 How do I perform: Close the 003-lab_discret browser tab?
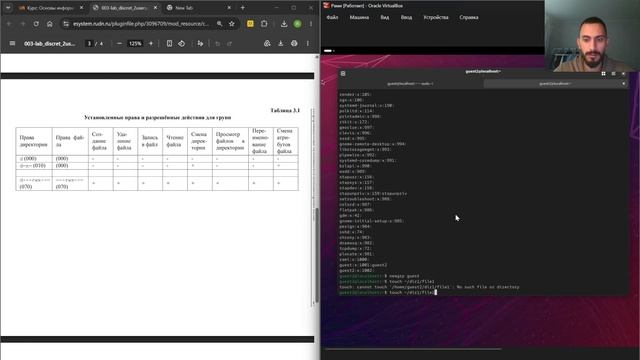click(x=155, y=8)
